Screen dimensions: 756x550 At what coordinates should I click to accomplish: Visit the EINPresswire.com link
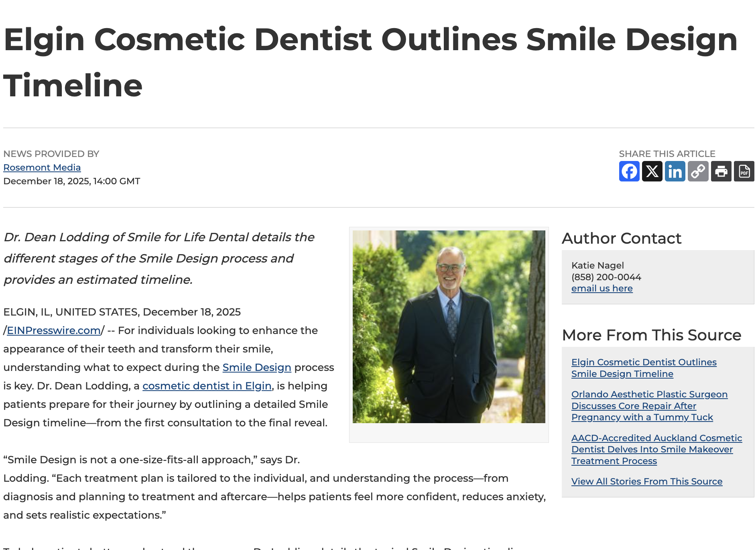[x=53, y=330]
